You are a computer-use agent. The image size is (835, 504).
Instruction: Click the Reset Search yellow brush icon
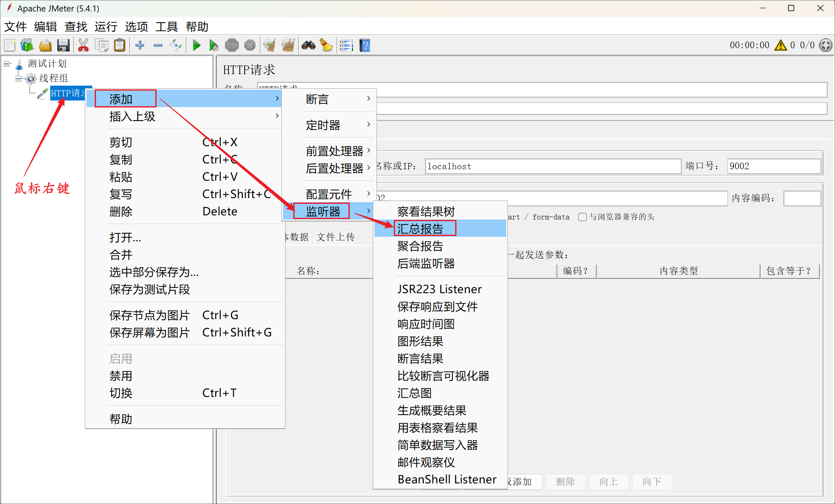[326, 45]
